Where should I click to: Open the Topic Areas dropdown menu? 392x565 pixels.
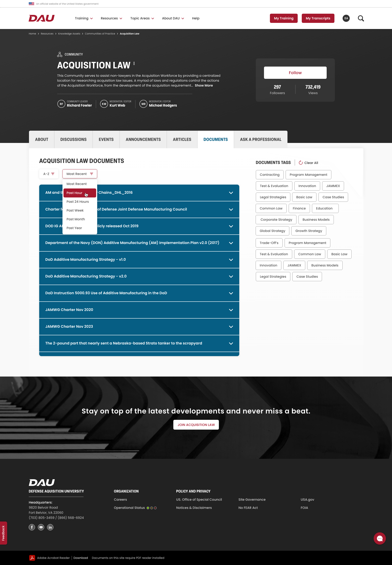[x=142, y=18]
